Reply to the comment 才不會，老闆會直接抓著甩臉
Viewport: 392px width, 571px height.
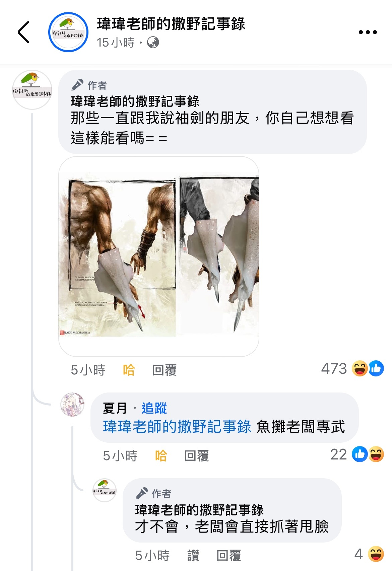tap(228, 556)
